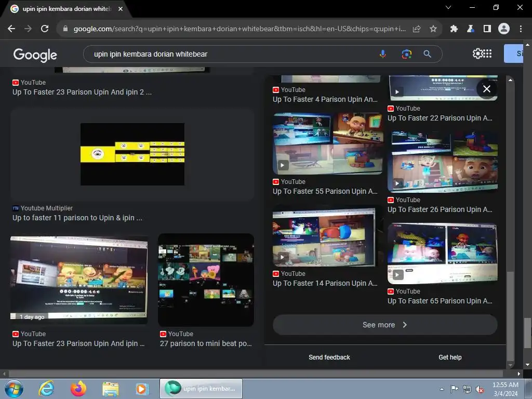Open the 27 parison mini beat thumbnail
The image size is (532, 399).
(206, 280)
